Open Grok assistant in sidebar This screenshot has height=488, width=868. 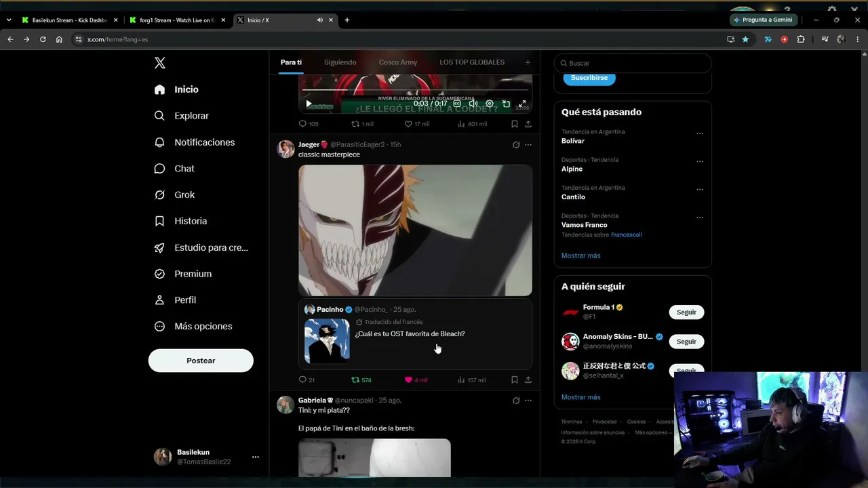pos(175,195)
